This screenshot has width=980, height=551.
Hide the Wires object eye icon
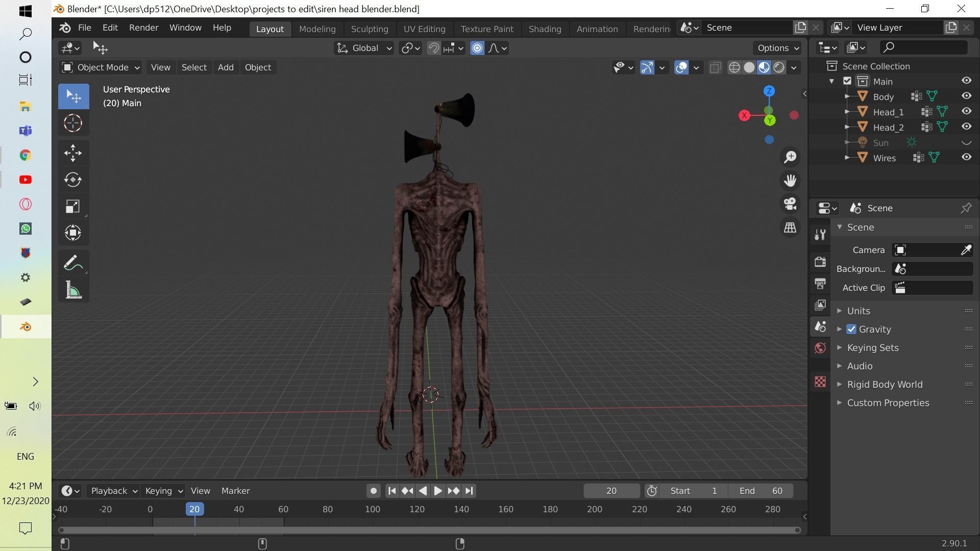coord(966,157)
